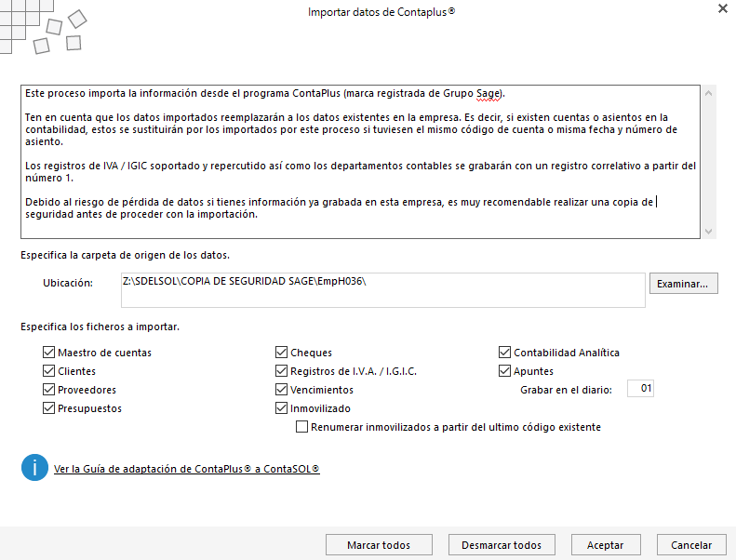This screenshot has height=560, width=736.
Task: Click into the Ubicación path field
Action: coord(383,290)
